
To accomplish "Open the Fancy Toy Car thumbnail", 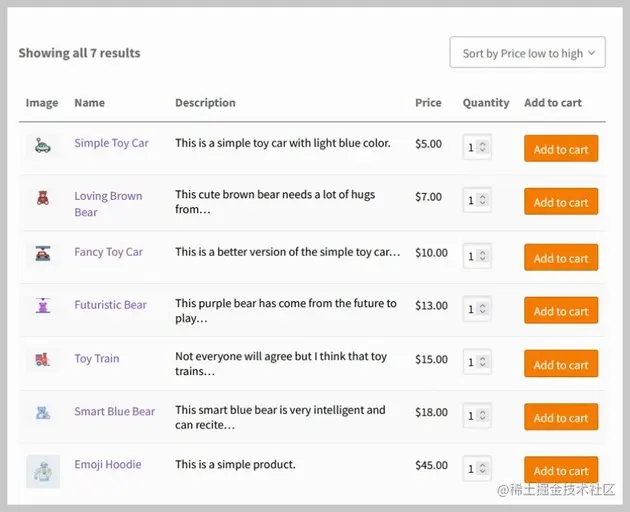I will coord(42,254).
